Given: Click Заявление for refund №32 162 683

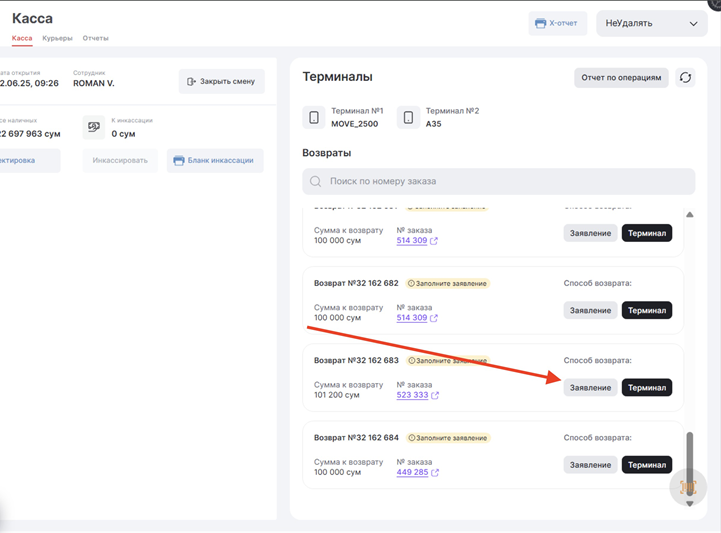Looking at the screenshot, I should click(590, 388).
